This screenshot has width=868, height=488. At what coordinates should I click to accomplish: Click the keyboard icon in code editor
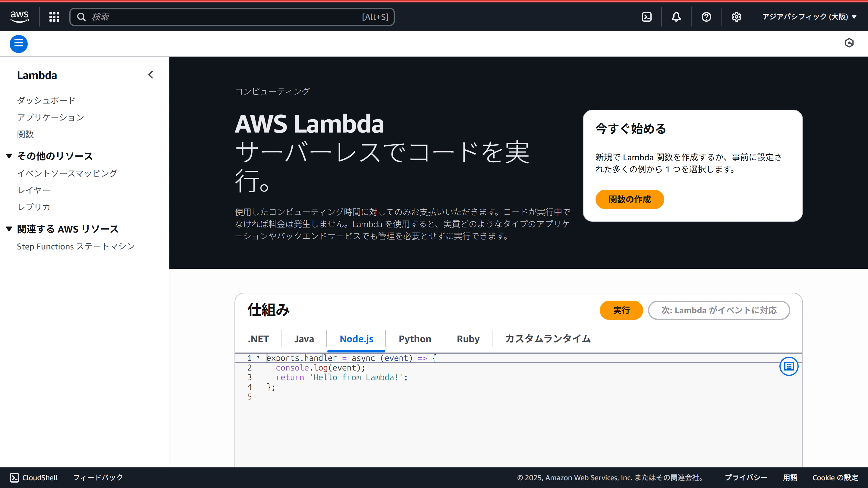click(x=788, y=366)
